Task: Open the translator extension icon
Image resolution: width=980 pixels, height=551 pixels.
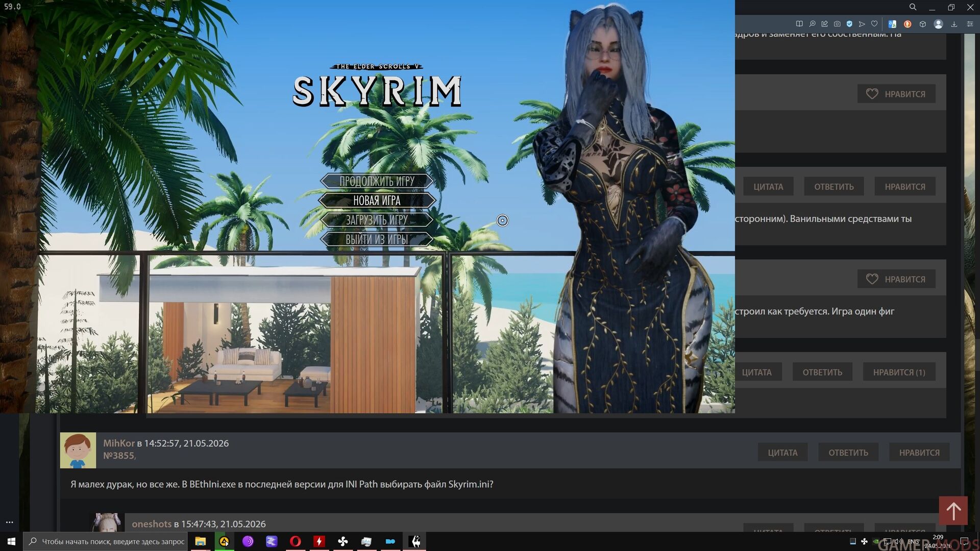Action: click(x=892, y=24)
